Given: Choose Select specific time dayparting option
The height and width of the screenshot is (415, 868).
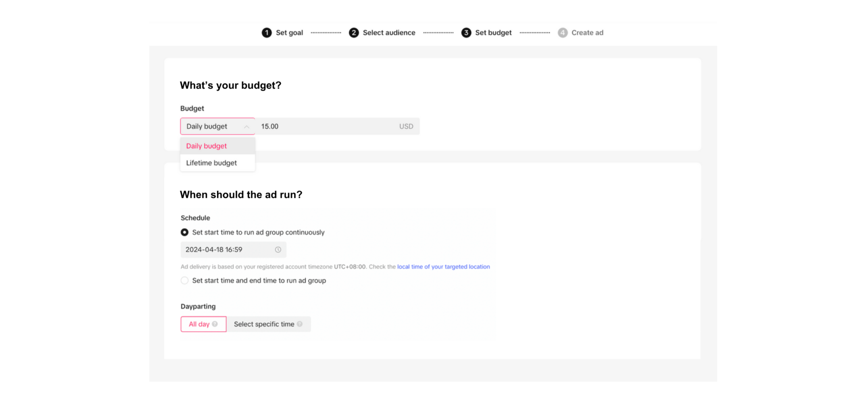Looking at the screenshot, I should click(x=269, y=324).
